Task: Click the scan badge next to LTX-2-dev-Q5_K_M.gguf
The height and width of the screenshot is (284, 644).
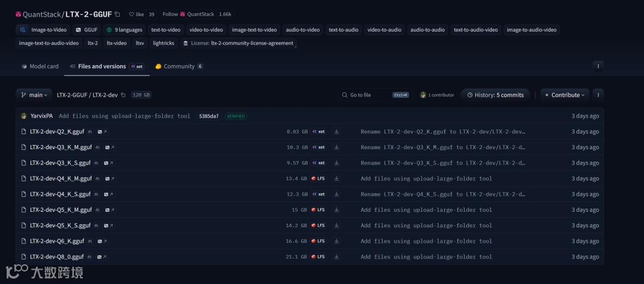Action: tap(98, 209)
